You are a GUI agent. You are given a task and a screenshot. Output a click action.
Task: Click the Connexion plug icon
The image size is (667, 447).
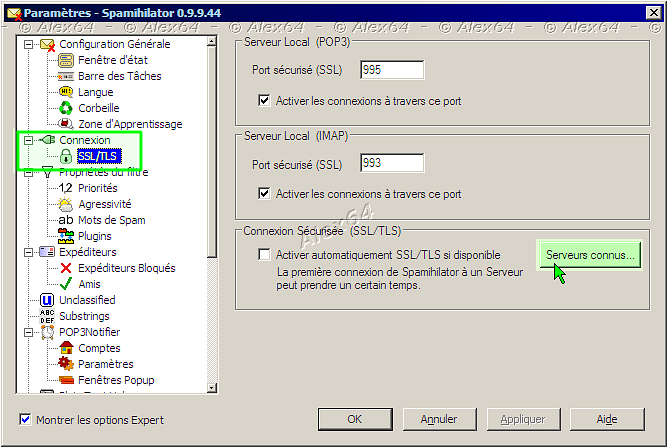coord(47,140)
